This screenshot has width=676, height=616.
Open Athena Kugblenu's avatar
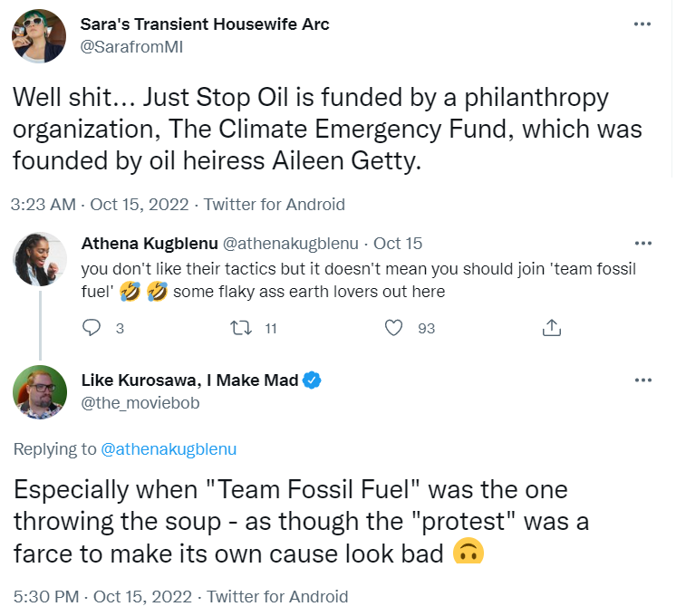click(x=40, y=259)
